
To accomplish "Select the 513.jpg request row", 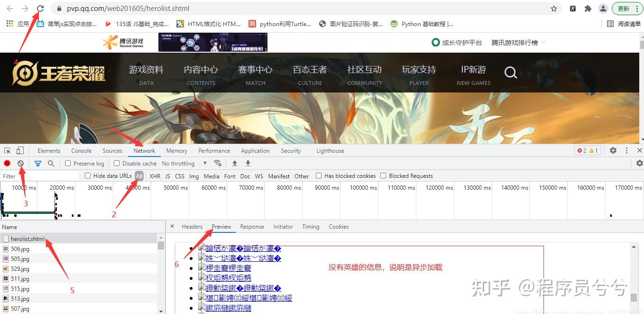I will (x=78, y=299).
